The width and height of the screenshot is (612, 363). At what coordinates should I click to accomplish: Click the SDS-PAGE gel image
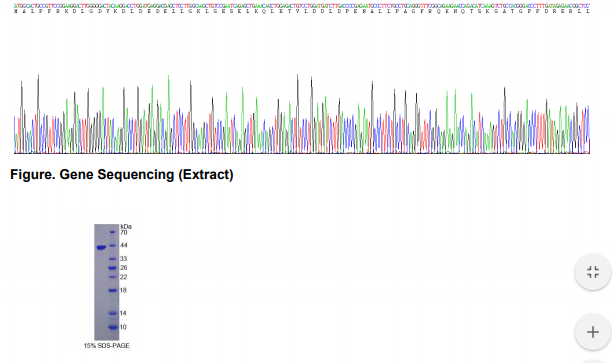(106, 282)
